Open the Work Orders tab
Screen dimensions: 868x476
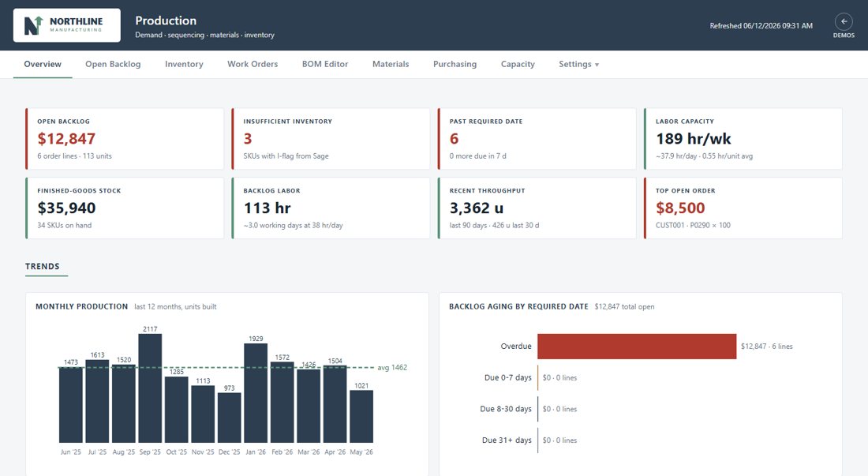[x=253, y=64]
